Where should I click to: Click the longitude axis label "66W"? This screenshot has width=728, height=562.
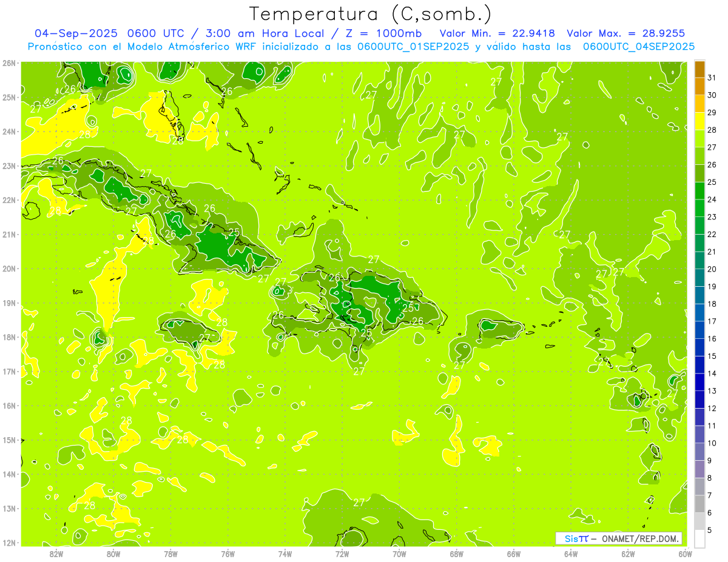pos(514,553)
